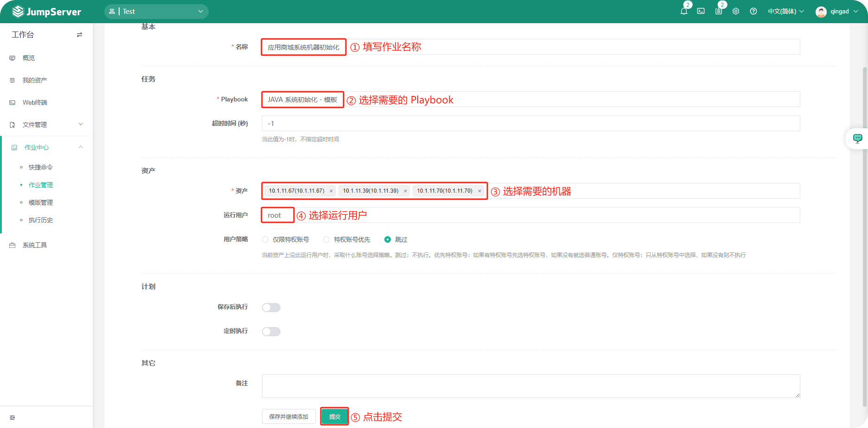Click the qingad user avatar
The width and height of the screenshot is (868, 428).
tap(821, 12)
